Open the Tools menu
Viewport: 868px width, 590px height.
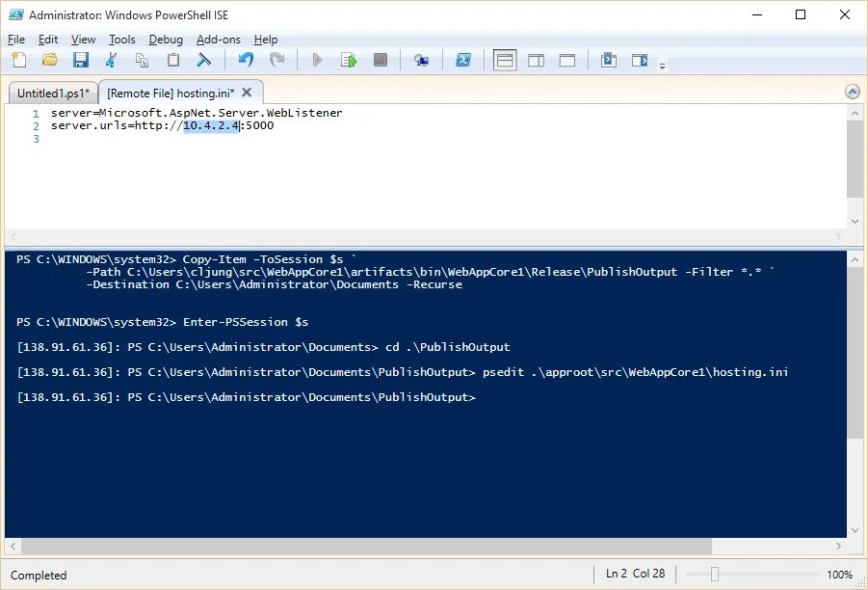(121, 40)
